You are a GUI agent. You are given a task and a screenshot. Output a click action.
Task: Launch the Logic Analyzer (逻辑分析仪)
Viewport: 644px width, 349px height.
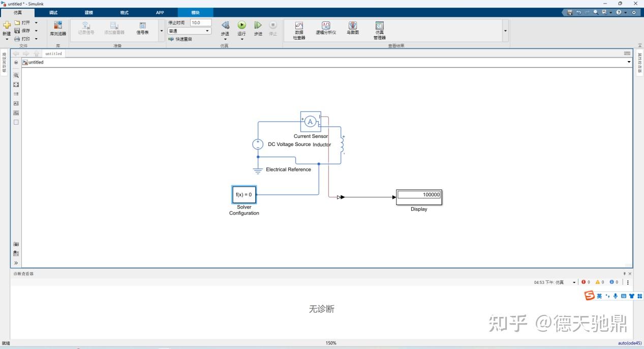pyautogui.click(x=326, y=28)
